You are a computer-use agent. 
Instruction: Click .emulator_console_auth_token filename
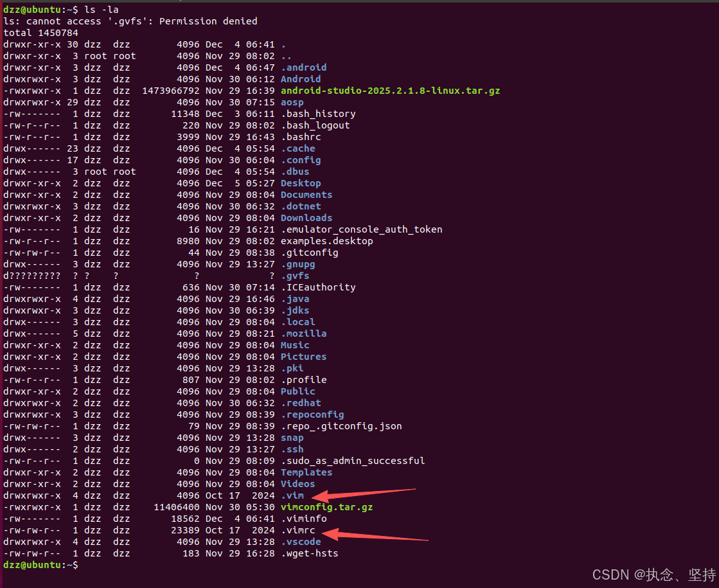click(361, 229)
